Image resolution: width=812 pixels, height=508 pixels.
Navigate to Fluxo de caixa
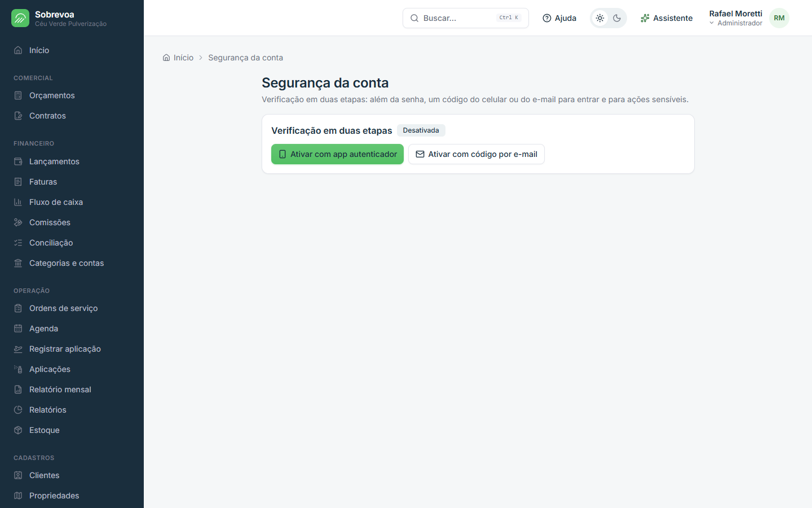(72, 202)
